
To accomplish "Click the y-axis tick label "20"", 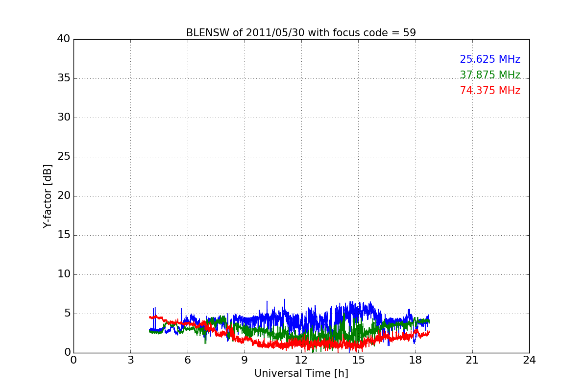I will (64, 196).
